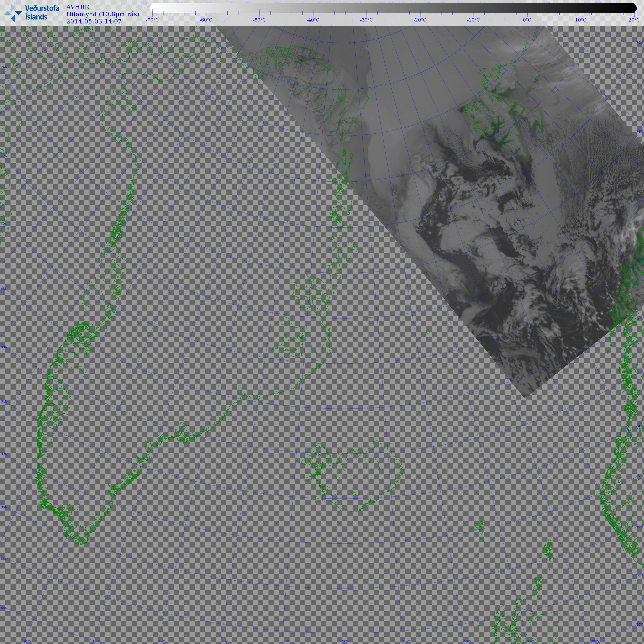Image resolution: width=644 pixels, height=644 pixels.
Task: Click the 2014.05.03 14:07 timestamp
Action: pyautogui.click(x=94, y=21)
